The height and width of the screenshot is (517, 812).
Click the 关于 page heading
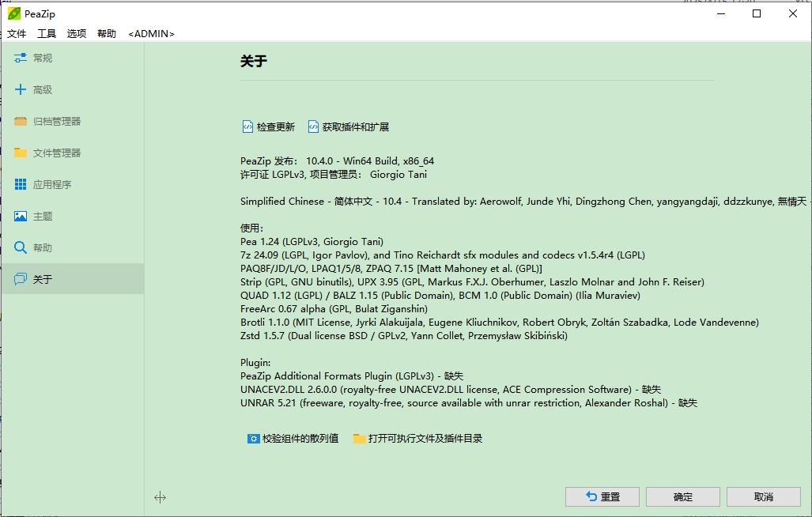[254, 61]
